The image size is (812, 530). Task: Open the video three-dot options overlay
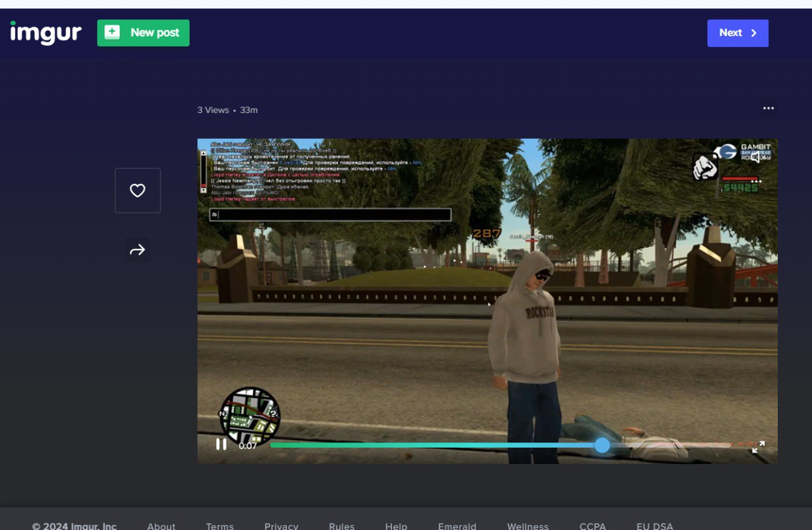[x=756, y=181]
